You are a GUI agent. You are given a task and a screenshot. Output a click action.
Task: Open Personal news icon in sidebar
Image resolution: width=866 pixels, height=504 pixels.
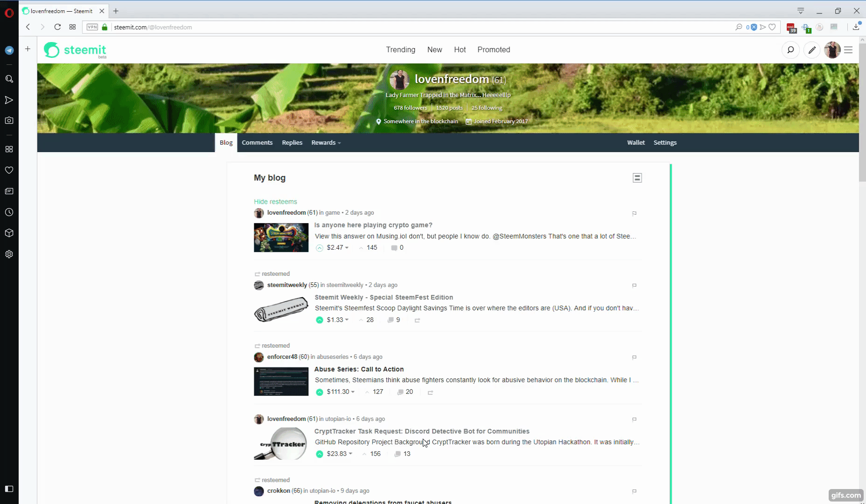(9, 191)
